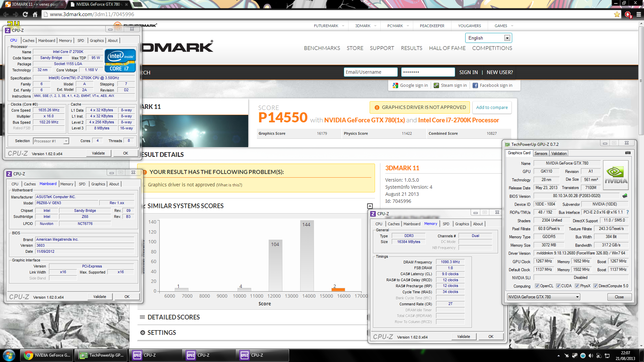Click the 'What is this?' link
This screenshot has width=644, height=362.
pyautogui.click(x=229, y=185)
